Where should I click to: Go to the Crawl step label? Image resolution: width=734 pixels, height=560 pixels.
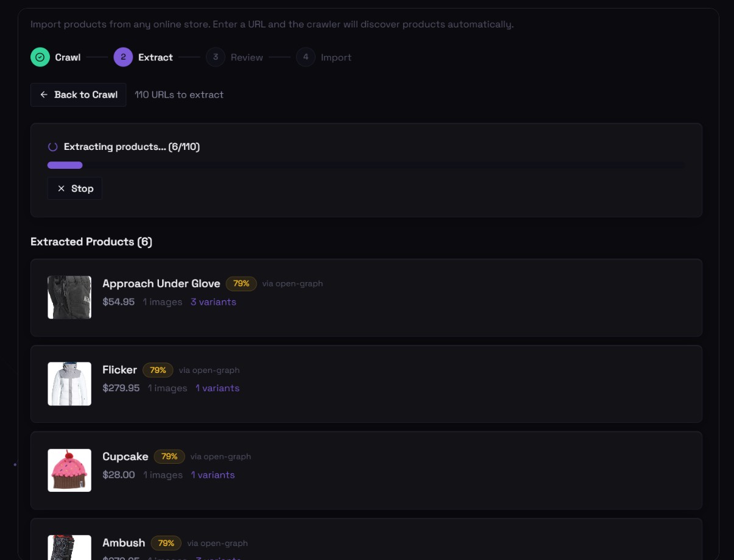(68, 57)
